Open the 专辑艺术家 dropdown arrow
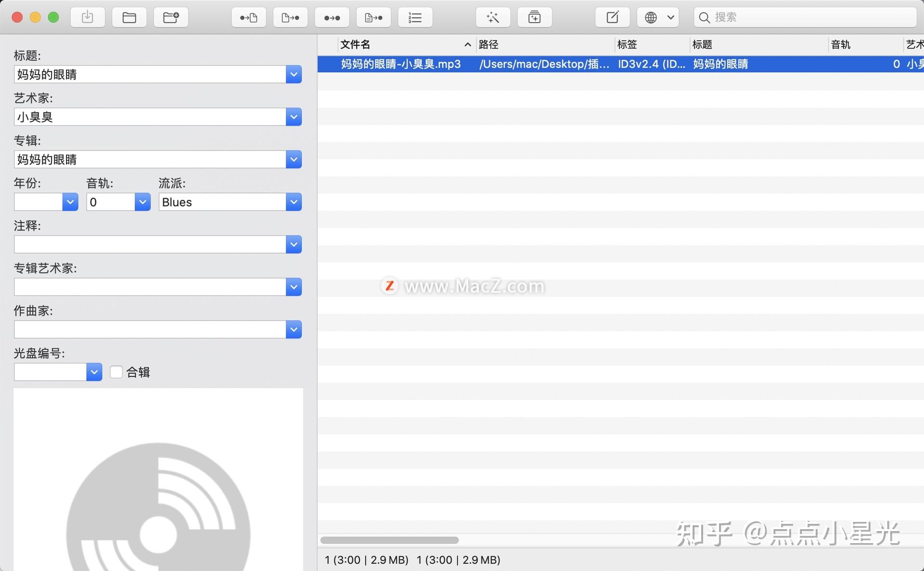The height and width of the screenshot is (571, 924). pyautogui.click(x=294, y=287)
